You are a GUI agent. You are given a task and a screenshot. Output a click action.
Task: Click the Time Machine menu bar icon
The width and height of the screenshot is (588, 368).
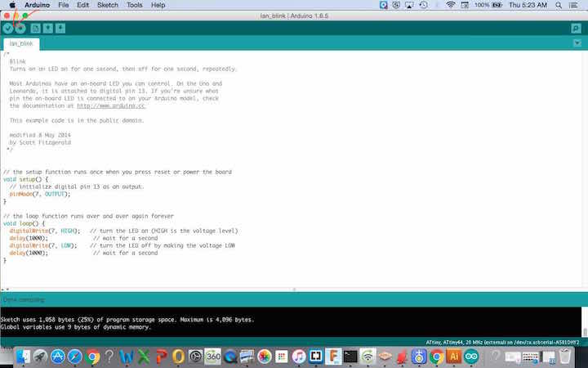[x=423, y=5]
